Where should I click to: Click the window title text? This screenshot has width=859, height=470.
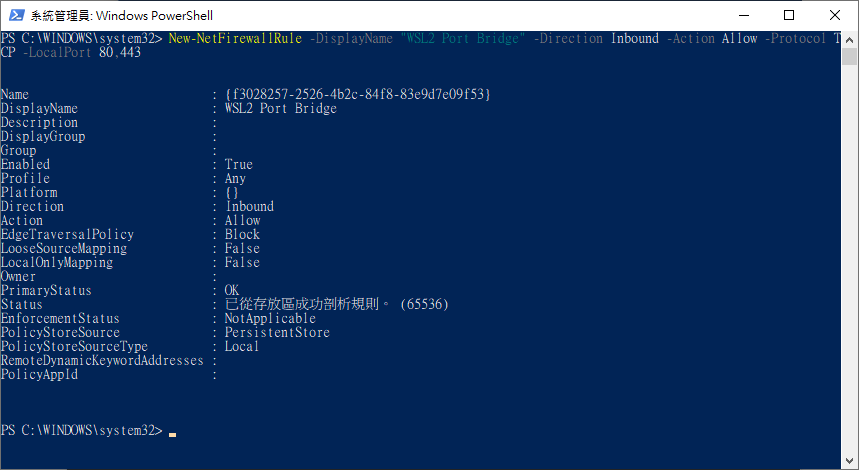click(122, 15)
